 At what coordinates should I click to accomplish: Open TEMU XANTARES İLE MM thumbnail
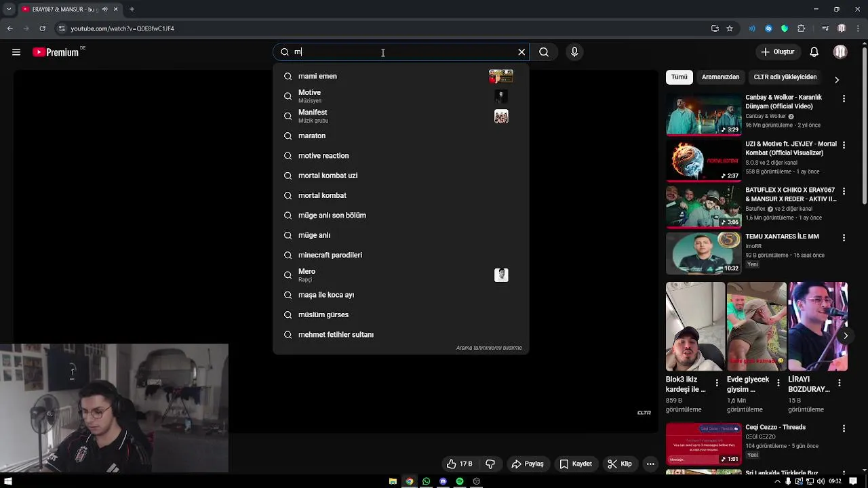(703, 253)
